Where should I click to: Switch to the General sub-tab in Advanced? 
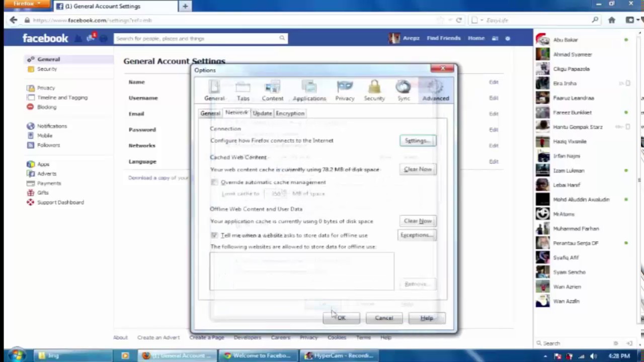(x=210, y=114)
